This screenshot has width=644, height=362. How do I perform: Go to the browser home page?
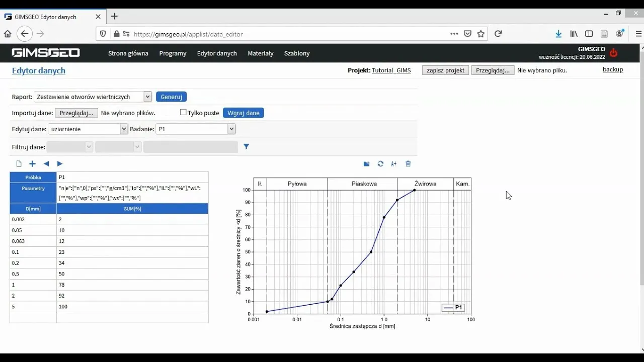(8, 34)
